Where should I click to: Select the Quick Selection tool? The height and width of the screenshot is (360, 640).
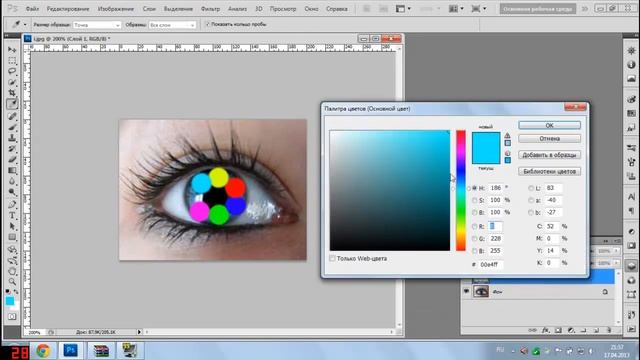[x=12, y=82]
